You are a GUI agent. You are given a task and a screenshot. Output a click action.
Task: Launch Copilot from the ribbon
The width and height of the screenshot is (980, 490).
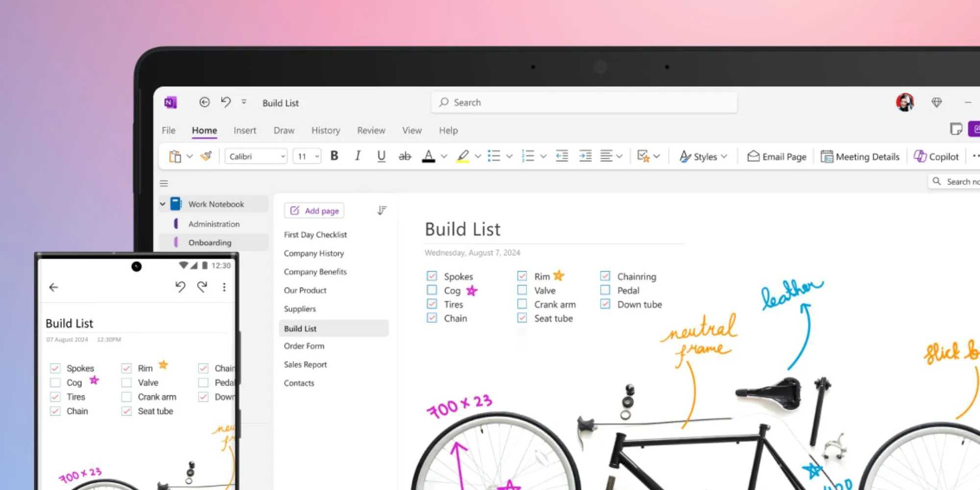(936, 157)
